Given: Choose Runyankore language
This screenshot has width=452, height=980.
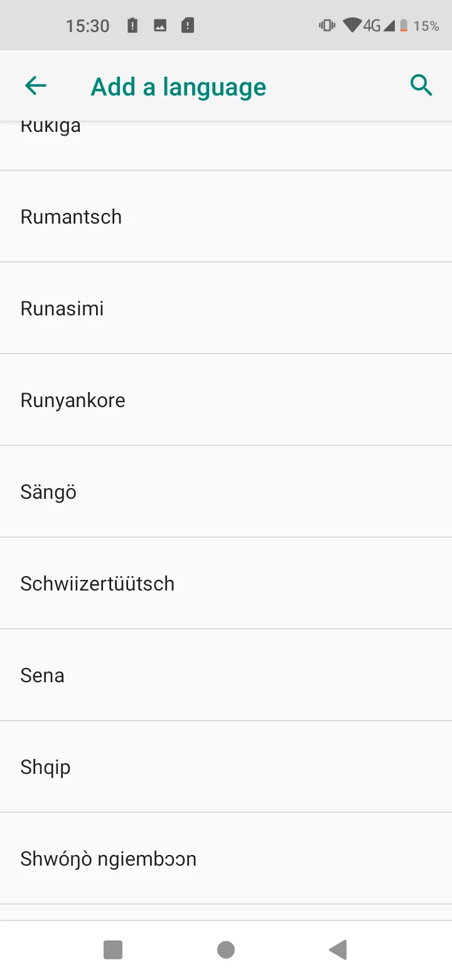Looking at the screenshot, I should pyautogui.click(x=226, y=400).
